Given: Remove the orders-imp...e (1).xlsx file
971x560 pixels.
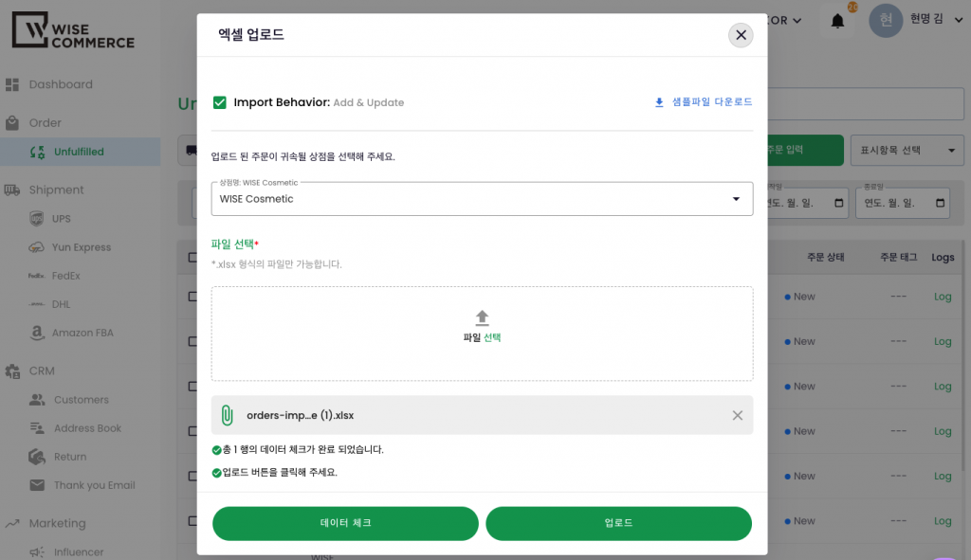Looking at the screenshot, I should click(x=737, y=415).
